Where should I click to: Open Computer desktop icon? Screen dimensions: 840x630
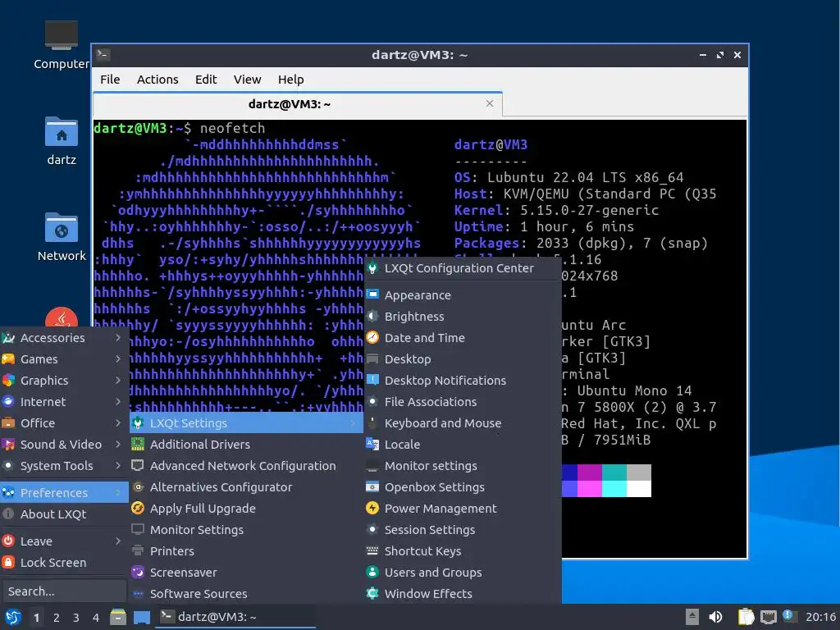[x=61, y=35]
